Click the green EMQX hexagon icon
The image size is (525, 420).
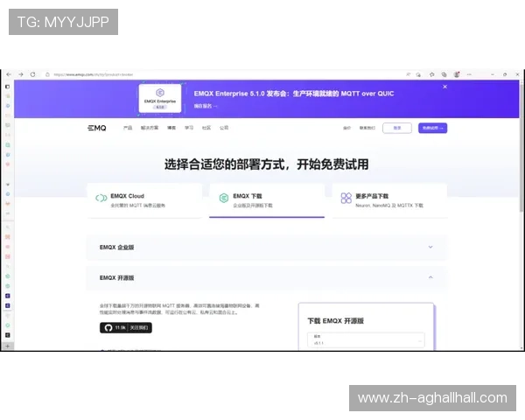(224, 198)
